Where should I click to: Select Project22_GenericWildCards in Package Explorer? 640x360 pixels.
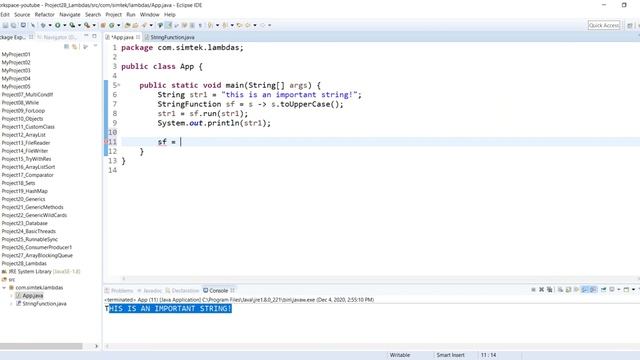click(x=34, y=215)
